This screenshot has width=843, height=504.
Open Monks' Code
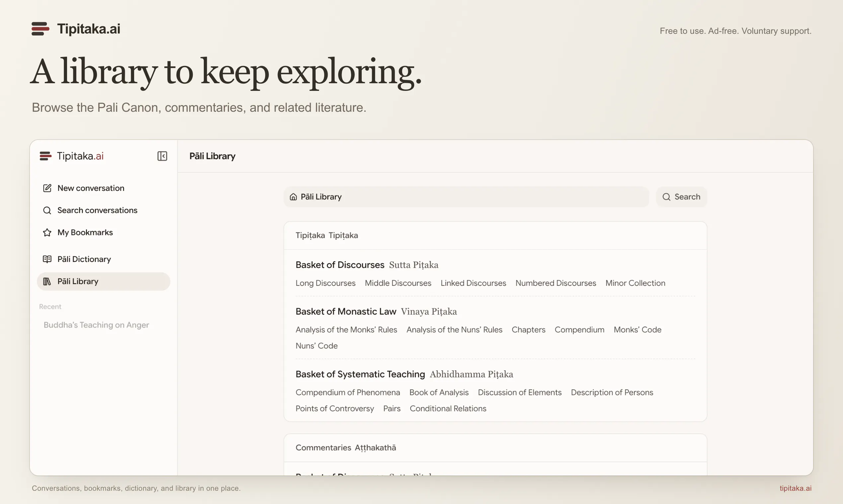point(637,330)
